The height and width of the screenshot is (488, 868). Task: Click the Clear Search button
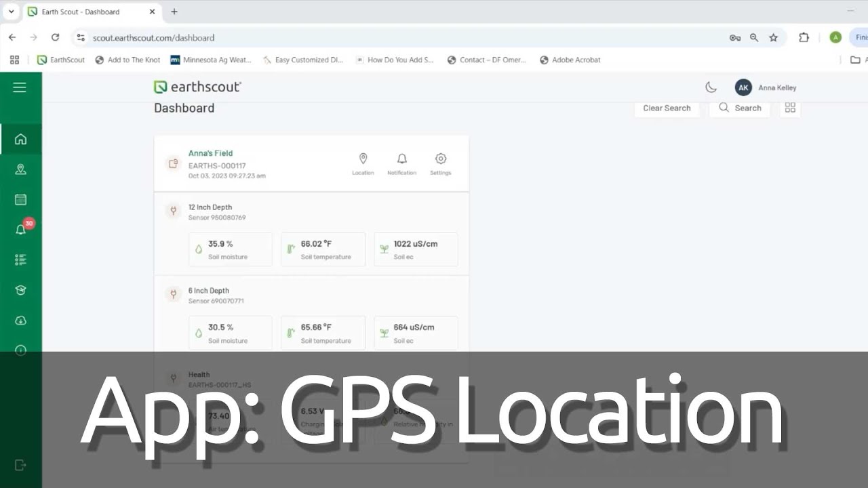pos(666,108)
